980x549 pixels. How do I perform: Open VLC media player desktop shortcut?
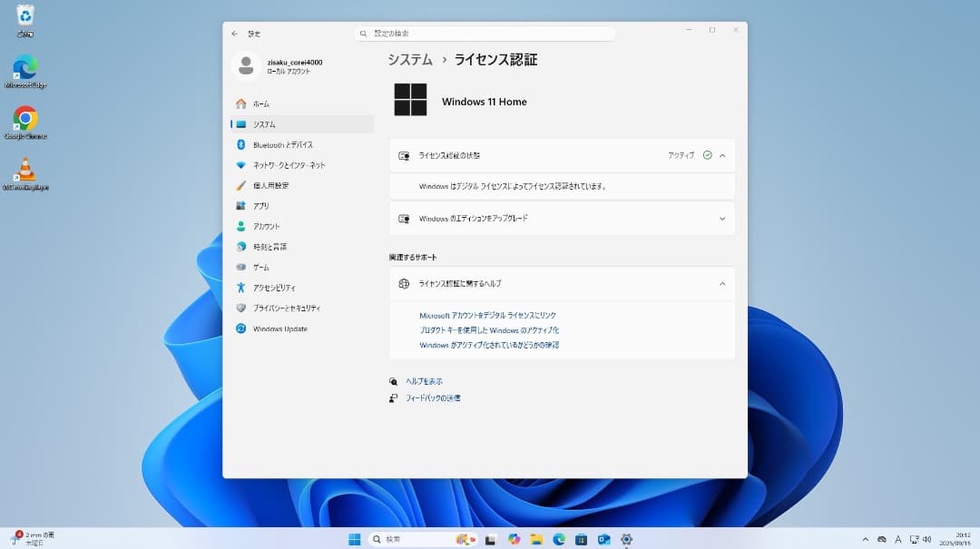(x=25, y=174)
